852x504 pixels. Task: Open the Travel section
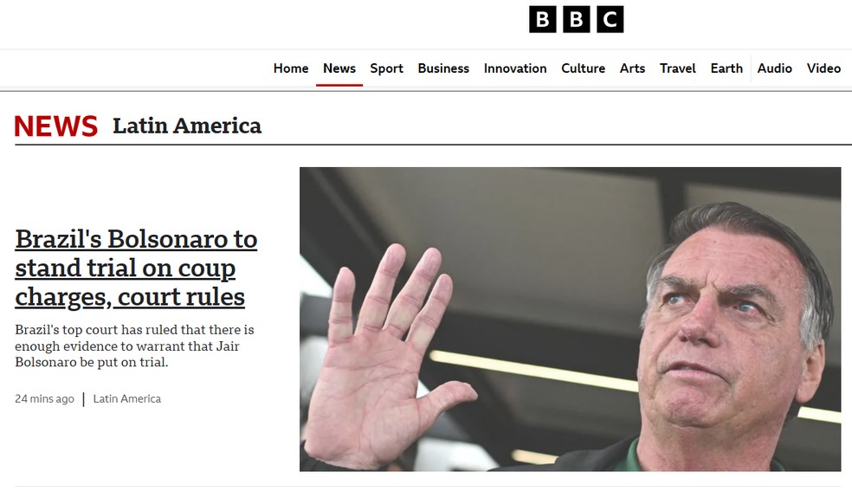[x=678, y=68]
